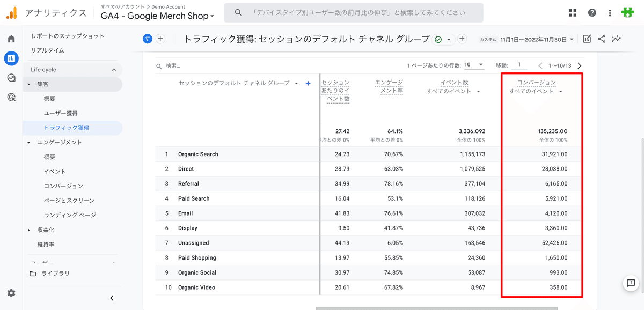This screenshot has width=644, height=310.
Task: Open the rows per page dropdown
Action: point(474,65)
